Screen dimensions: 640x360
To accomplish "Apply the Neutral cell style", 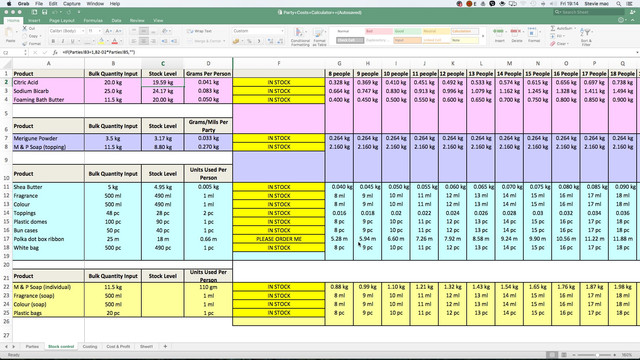I will [436, 31].
